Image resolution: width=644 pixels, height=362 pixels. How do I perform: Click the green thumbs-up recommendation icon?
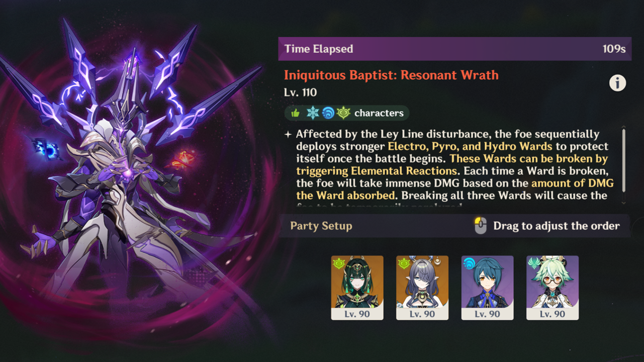click(295, 113)
